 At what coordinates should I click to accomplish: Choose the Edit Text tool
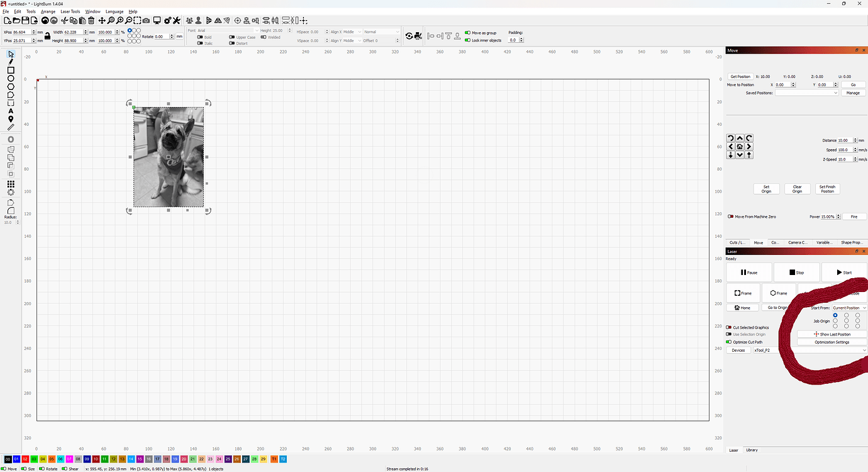[x=10, y=111]
